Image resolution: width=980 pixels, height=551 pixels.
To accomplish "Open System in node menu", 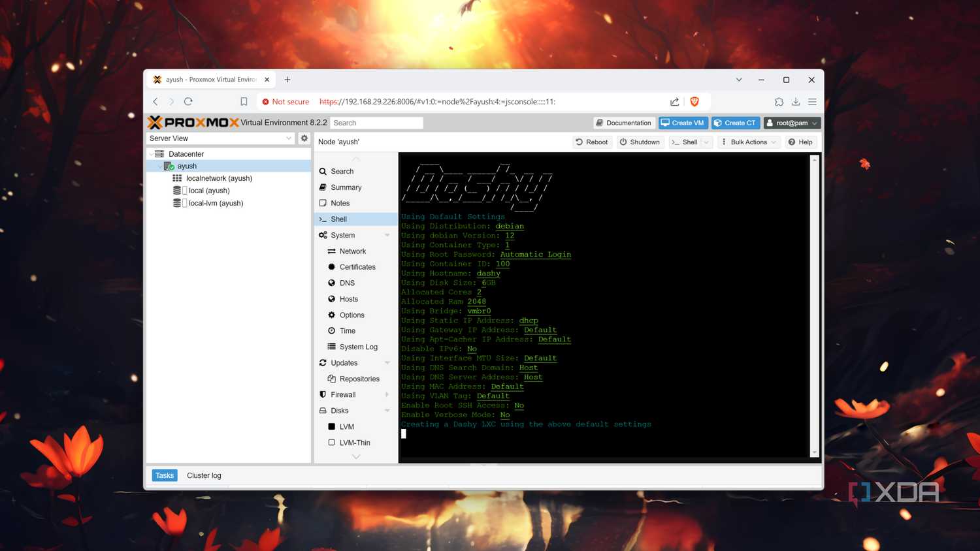I will pyautogui.click(x=342, y=235).
